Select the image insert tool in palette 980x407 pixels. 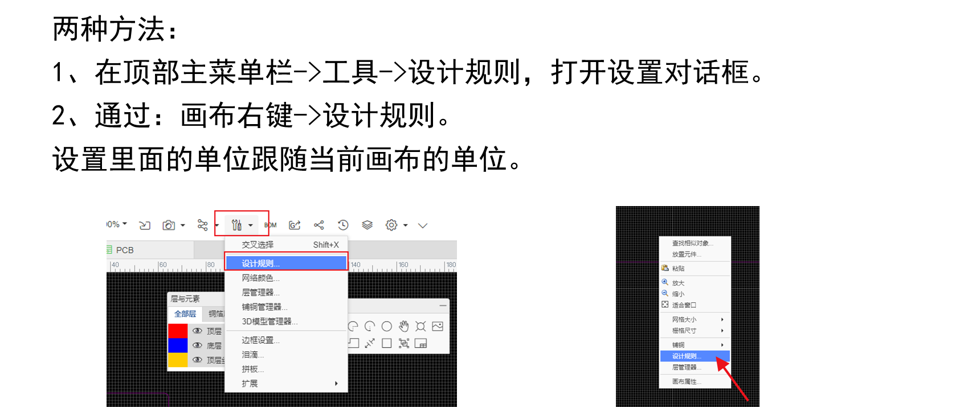438,326
